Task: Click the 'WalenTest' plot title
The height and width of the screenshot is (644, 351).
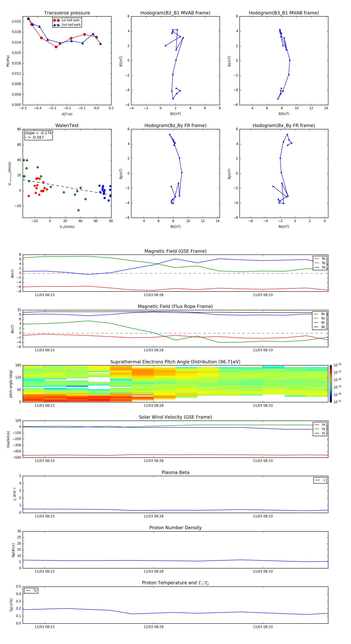Action: tap(67, 125)
